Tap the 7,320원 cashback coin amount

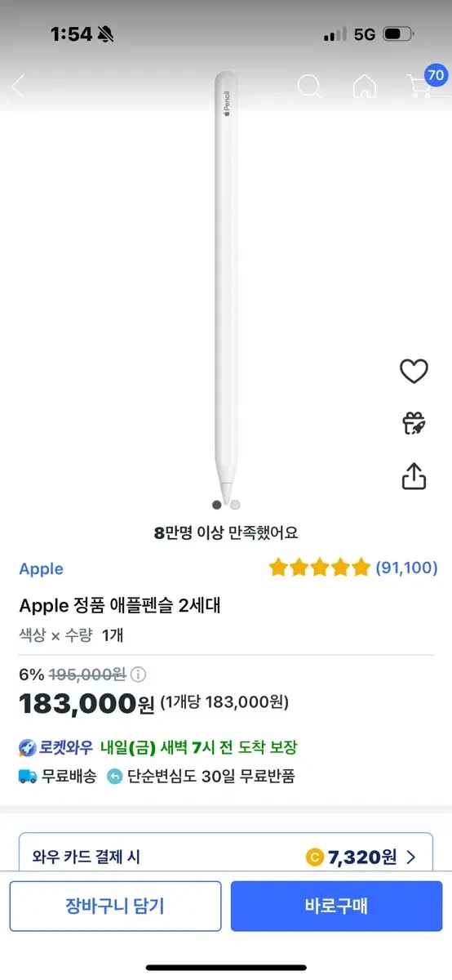coord(352,857)
